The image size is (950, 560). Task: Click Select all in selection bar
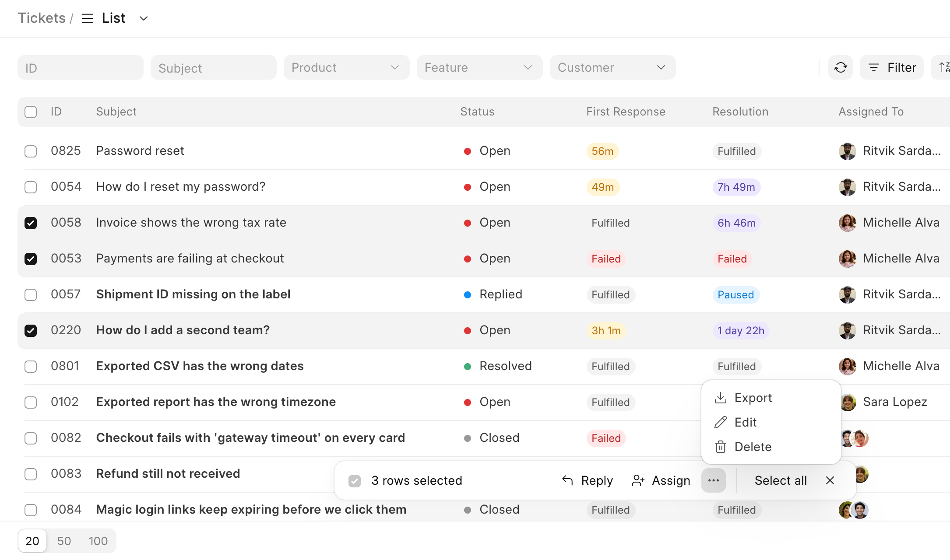(x=781, y=480)
